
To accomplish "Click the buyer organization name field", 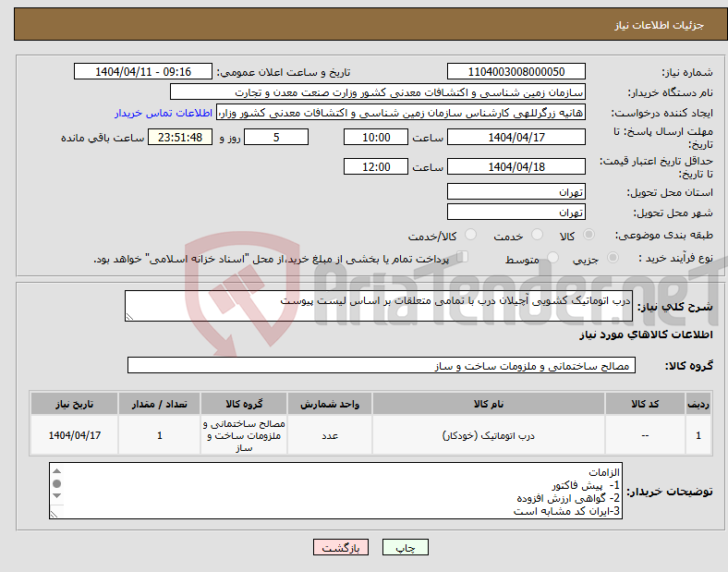I will [378, 91].
